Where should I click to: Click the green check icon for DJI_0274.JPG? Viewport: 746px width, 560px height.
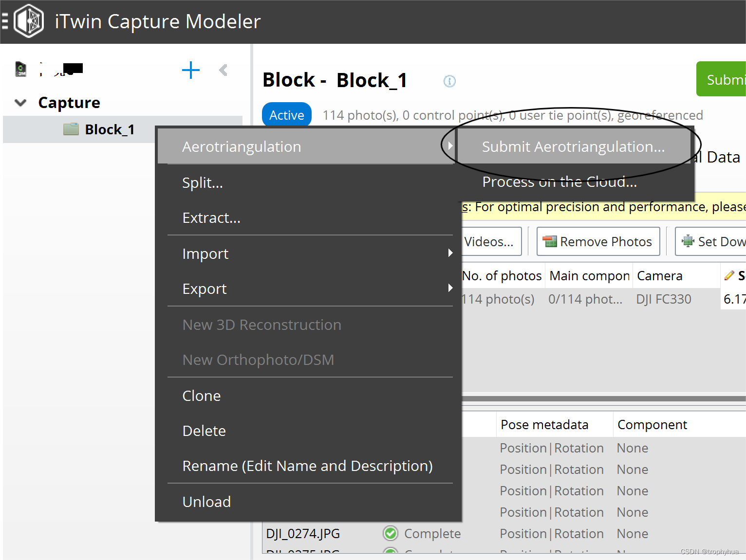[x=391, y=534]
